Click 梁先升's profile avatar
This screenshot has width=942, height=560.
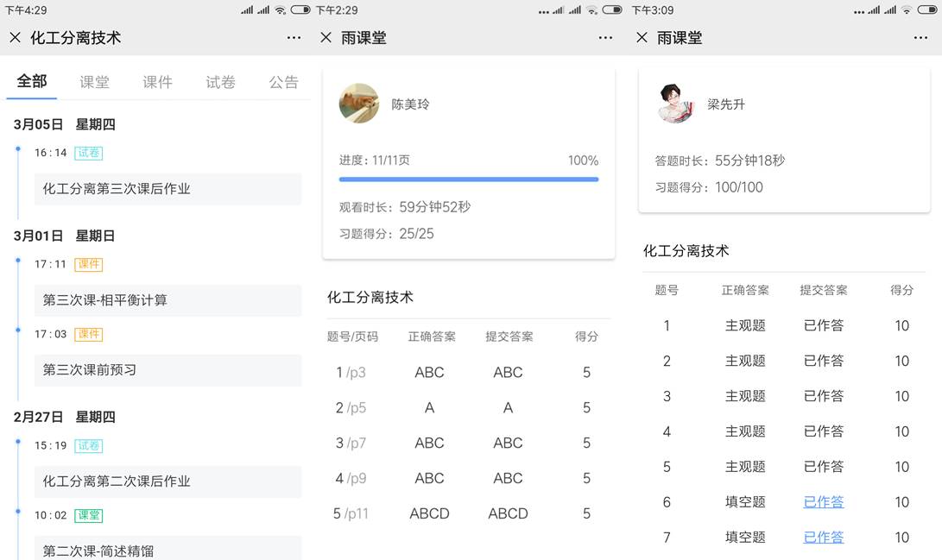click(675, 104)
